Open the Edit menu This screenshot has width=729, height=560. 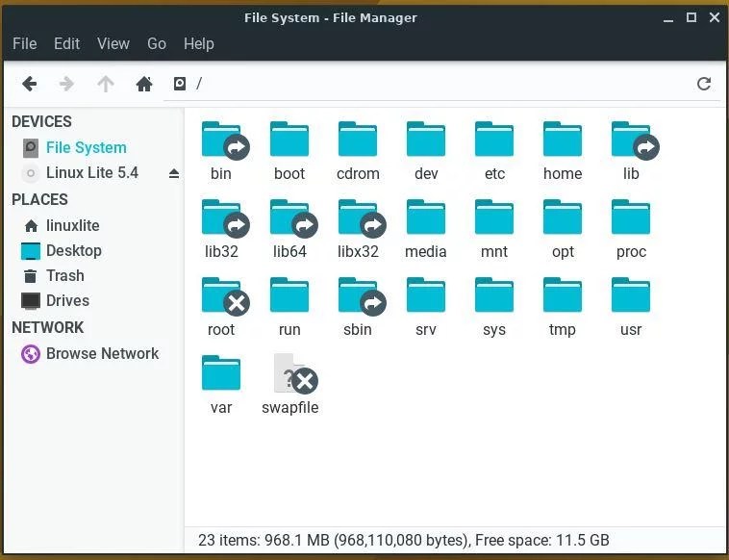point(67,43)
